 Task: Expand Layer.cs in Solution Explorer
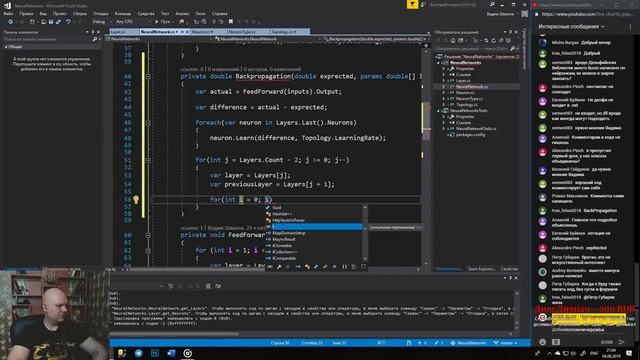click(x=444, y=80)
